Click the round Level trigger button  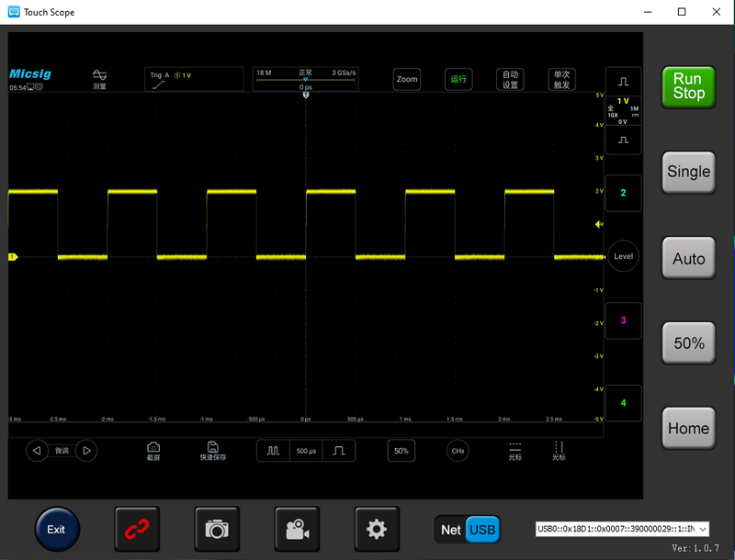(624, 256)
